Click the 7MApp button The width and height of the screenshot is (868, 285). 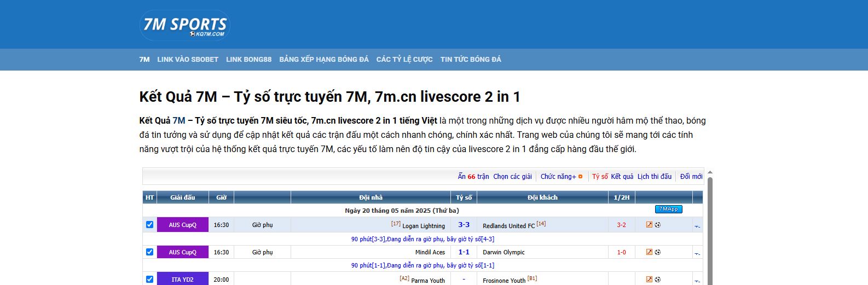[668, 210]
